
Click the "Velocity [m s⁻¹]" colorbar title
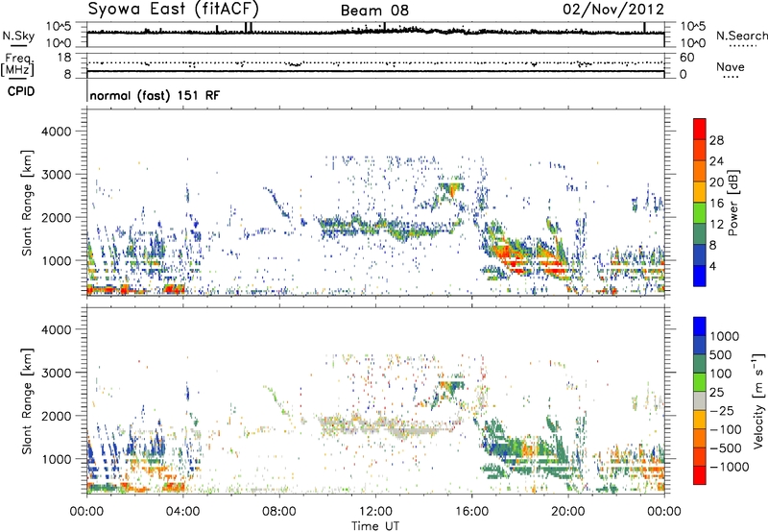point(759,400)
